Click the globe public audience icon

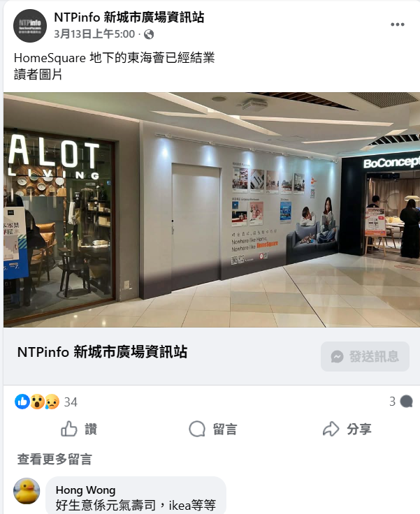(149, 34)
